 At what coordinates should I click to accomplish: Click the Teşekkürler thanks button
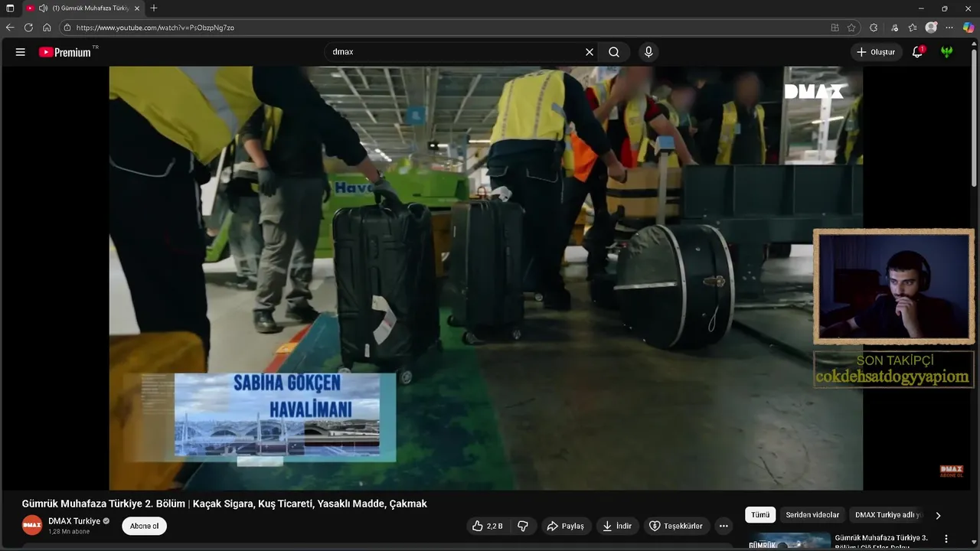(676, 526)
